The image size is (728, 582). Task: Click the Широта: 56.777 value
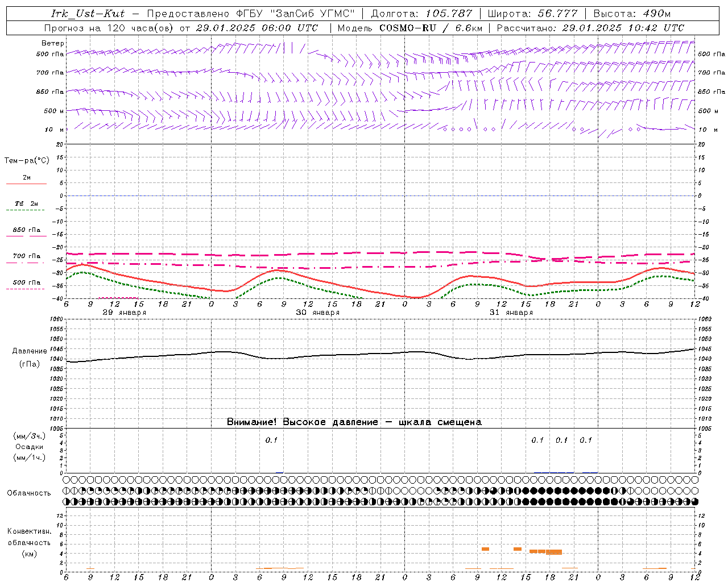pyautogui.click(x=532, y=14)
